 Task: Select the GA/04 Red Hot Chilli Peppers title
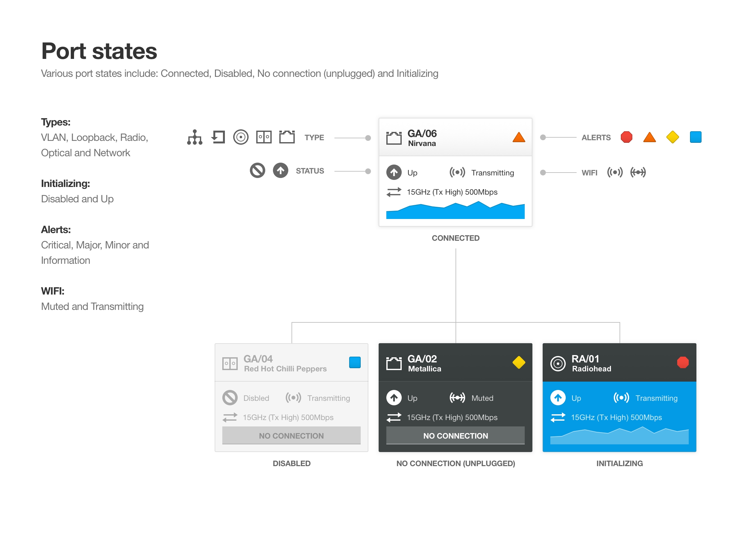point(285,363)
